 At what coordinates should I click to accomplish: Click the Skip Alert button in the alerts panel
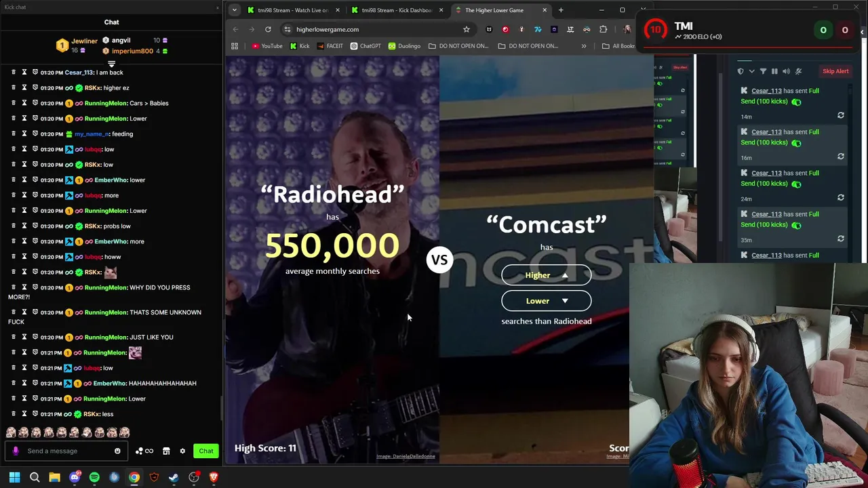pyautogui.click(x=835, y=71)
